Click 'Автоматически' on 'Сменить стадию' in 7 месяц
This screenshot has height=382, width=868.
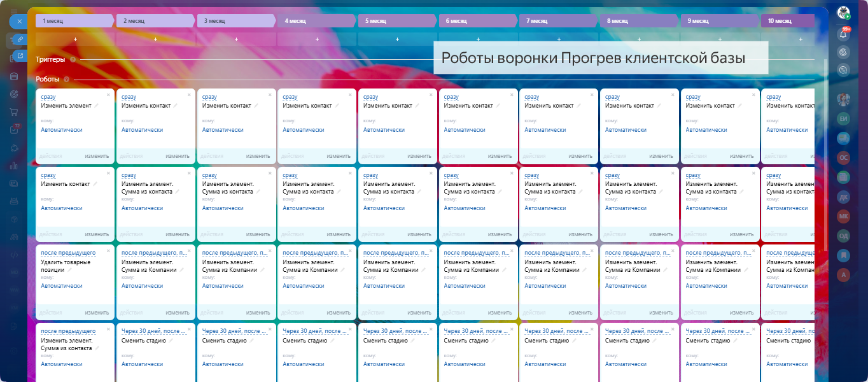pyautogui.click(x=545, y=364)
